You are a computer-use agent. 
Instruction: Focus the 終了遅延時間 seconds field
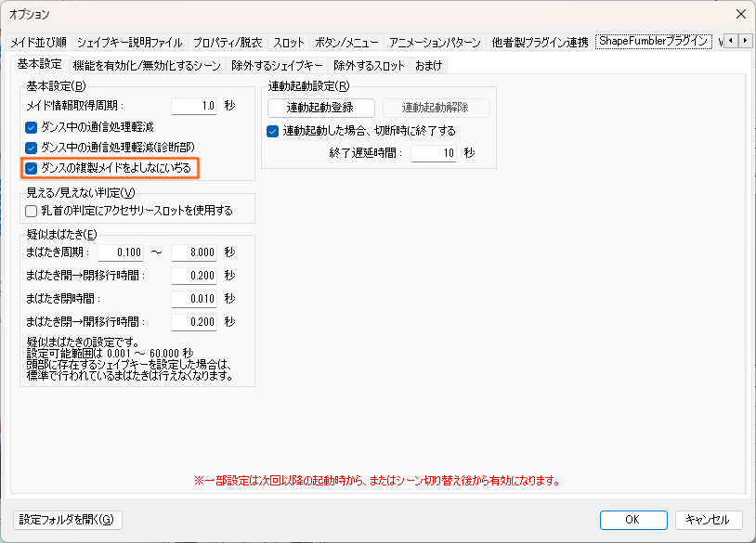click(433, 153)
